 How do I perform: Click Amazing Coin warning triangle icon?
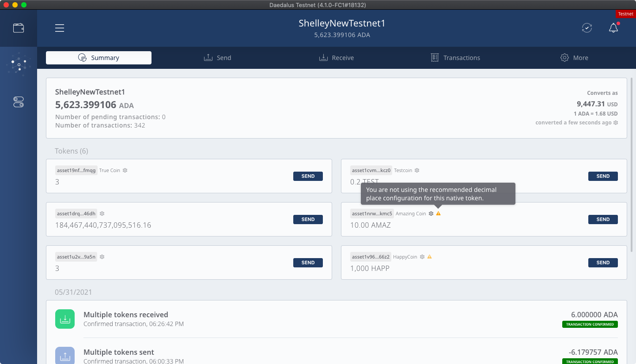pyautogui.click(x=438, y=214)
